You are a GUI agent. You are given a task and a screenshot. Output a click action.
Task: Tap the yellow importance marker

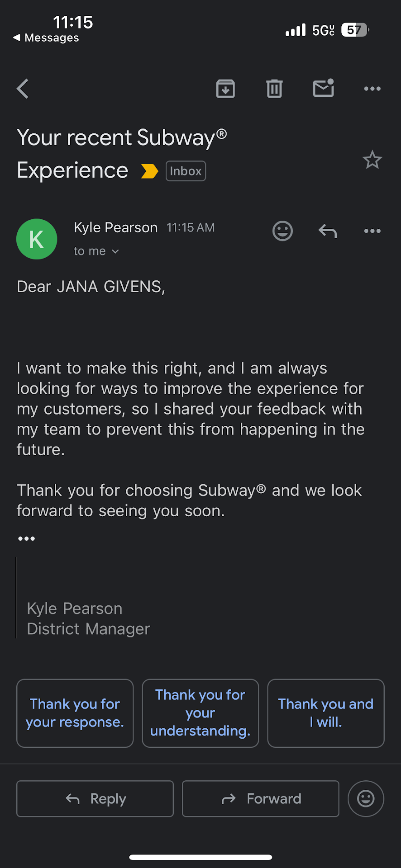[x=149, y=171]
